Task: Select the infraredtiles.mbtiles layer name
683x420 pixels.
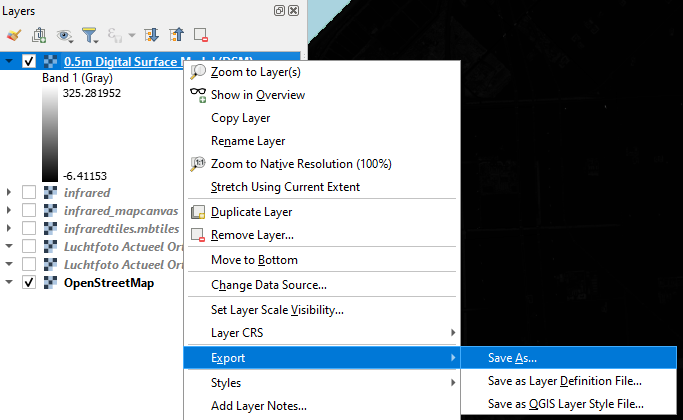Action: click(122, 229)
